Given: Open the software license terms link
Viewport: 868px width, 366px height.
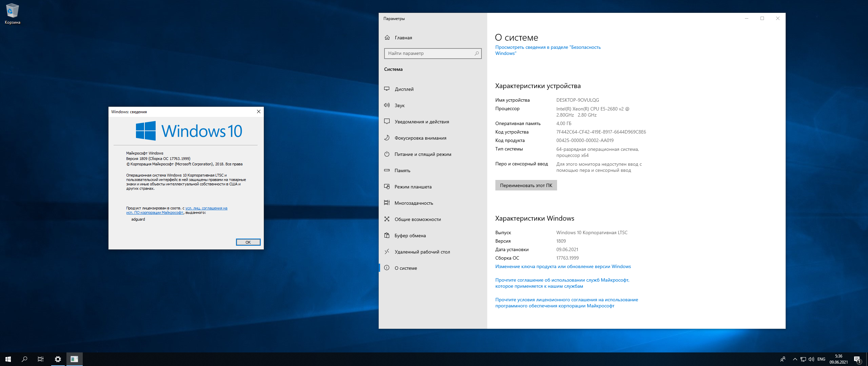Looking at the screenshot, I should [567, 303].
